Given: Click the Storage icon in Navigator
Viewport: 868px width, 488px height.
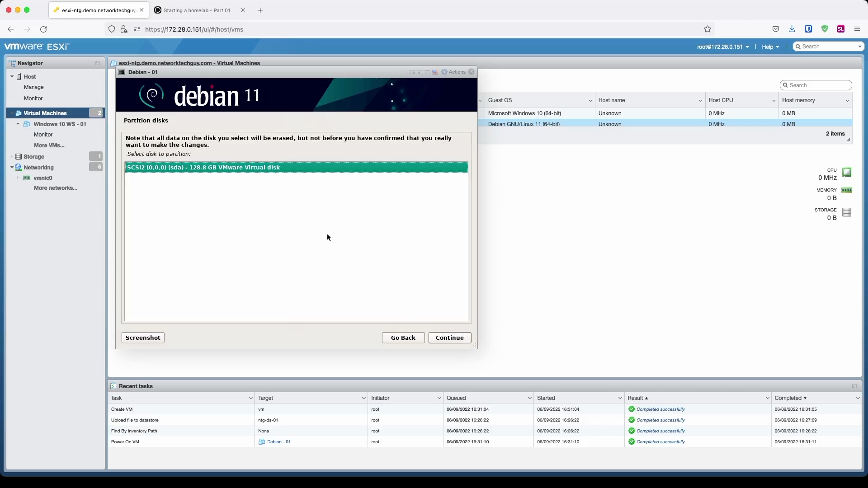Looking at the screenshot, I should [19, 157].
